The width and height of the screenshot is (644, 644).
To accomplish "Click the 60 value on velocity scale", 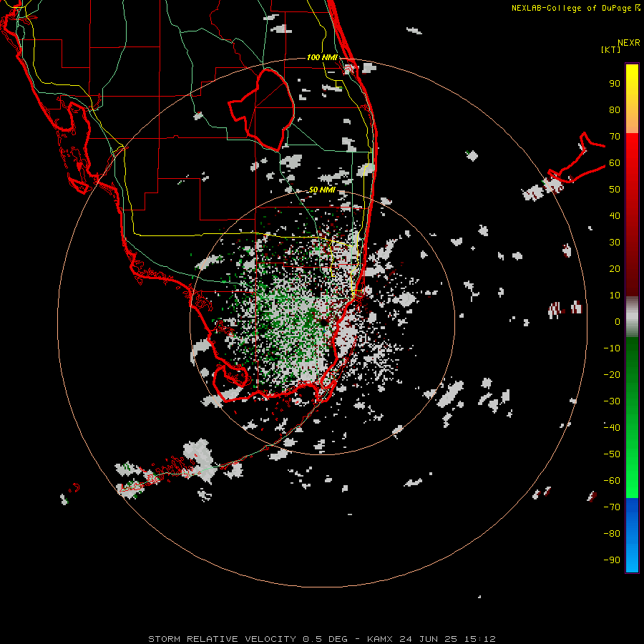I will tap(615, 162).
